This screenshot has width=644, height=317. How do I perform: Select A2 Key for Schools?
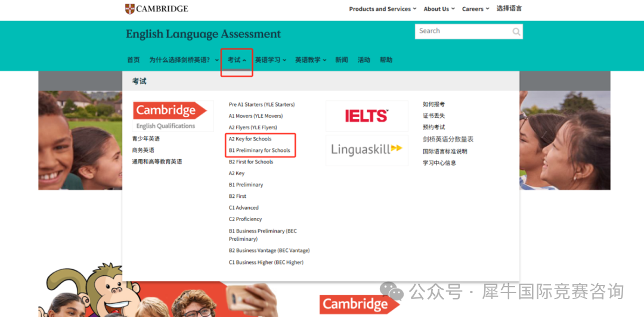tap(250, 139)
